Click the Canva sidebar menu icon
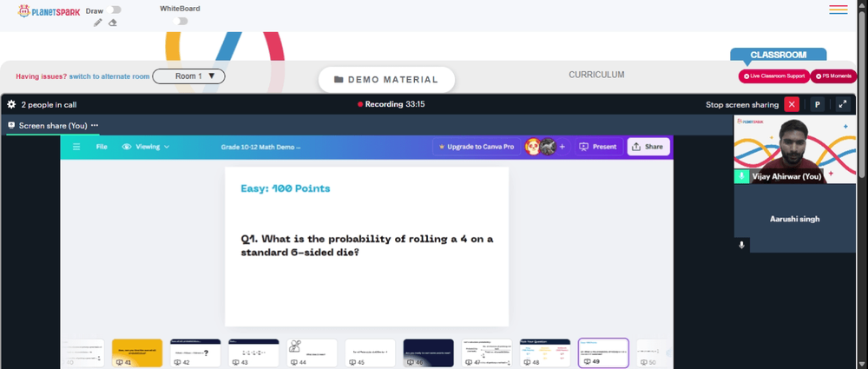 point(76,147)
